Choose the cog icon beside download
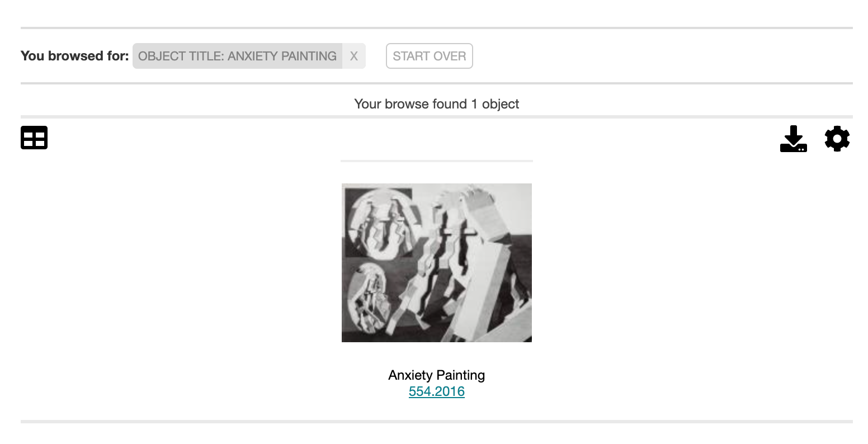Image resolution: width=868 pixels, height=444 pixels. 837,139
